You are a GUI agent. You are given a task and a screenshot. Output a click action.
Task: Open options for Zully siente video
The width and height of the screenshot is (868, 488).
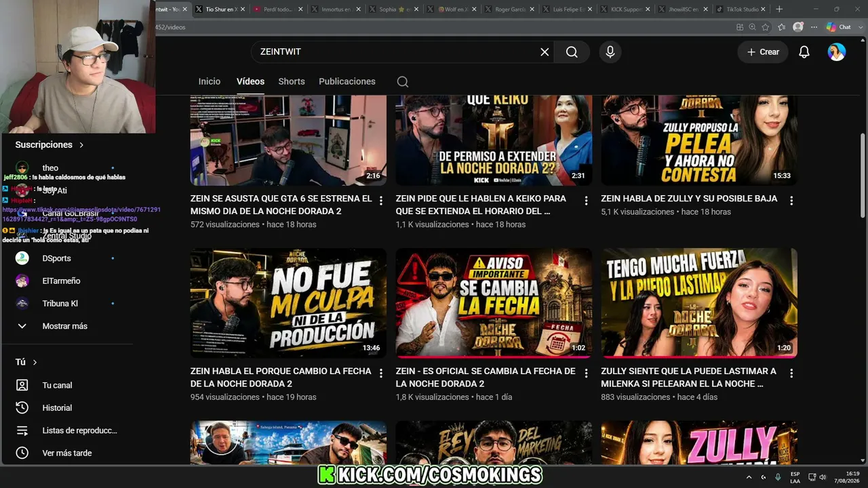pyautogui.click(x=791, y=373)
